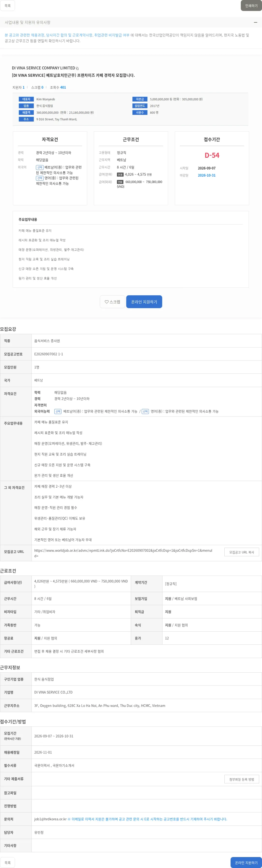The width and height of the screenshot is (262, 868).
Task: Click the 보험가입 베트남 사회보험 value
Action: 181,599
